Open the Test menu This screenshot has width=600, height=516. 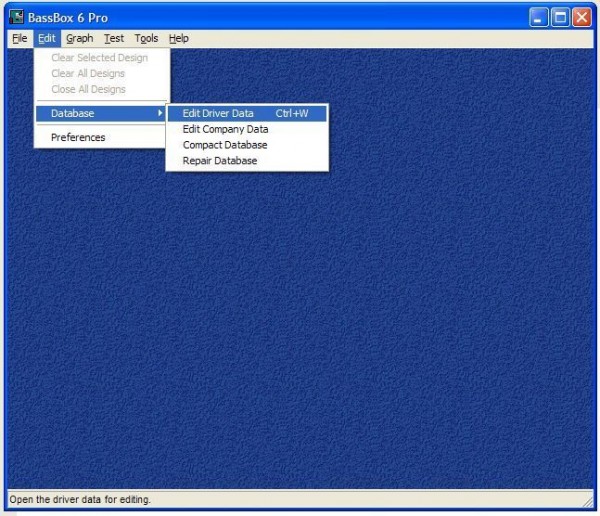click(114, 38)
